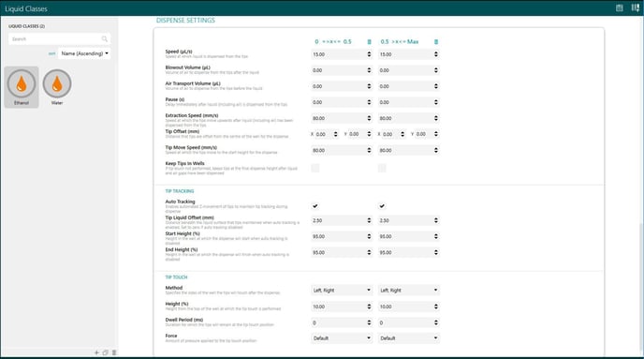Add a new liquid class with plus icon

click(96, 352)
